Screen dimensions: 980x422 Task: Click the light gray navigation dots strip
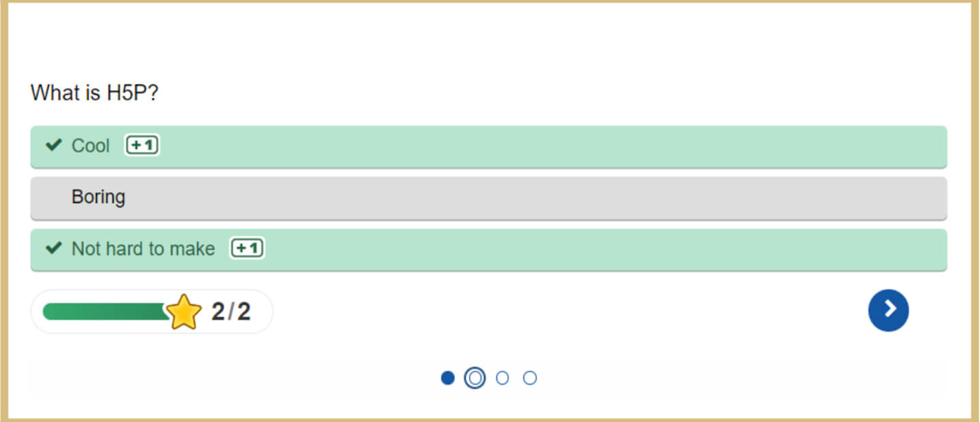[681, 378]
